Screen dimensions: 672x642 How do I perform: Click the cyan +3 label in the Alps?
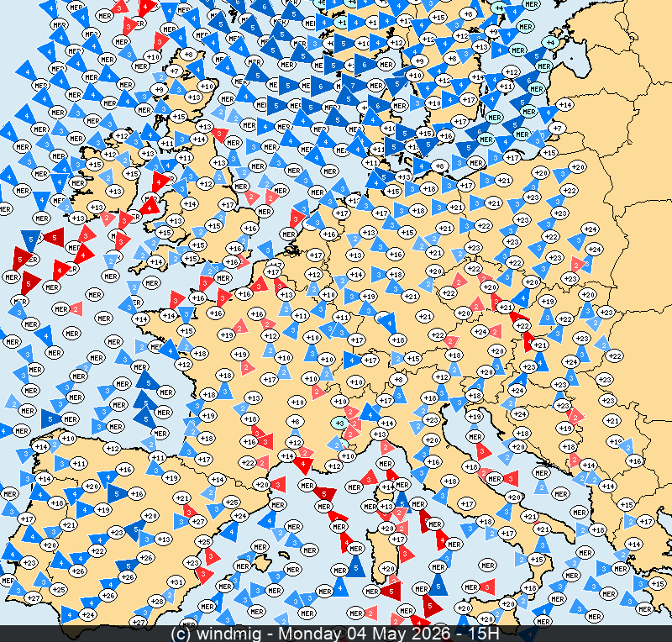[339, 423]
